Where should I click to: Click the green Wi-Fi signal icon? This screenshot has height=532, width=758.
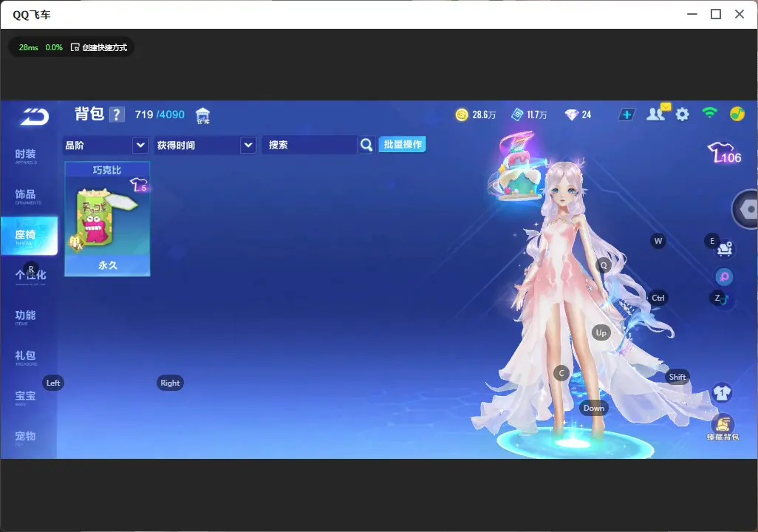[710, 113]
